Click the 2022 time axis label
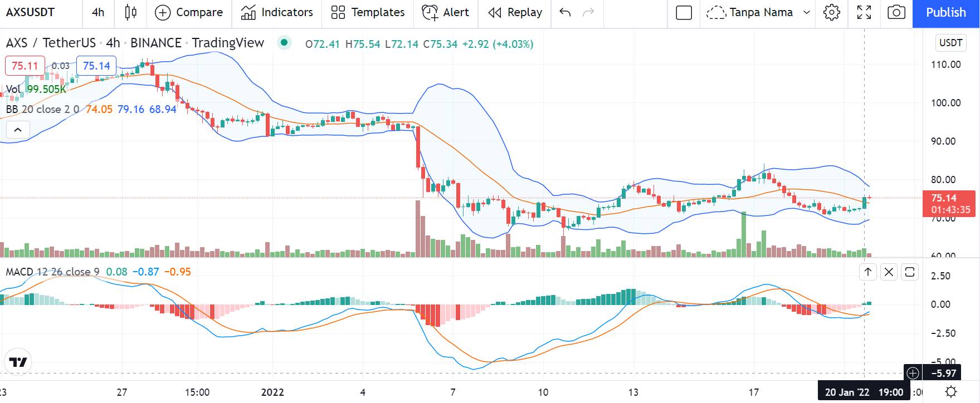Image resolution: width=980 pixels, height=403 pixels. coord(272,392)
